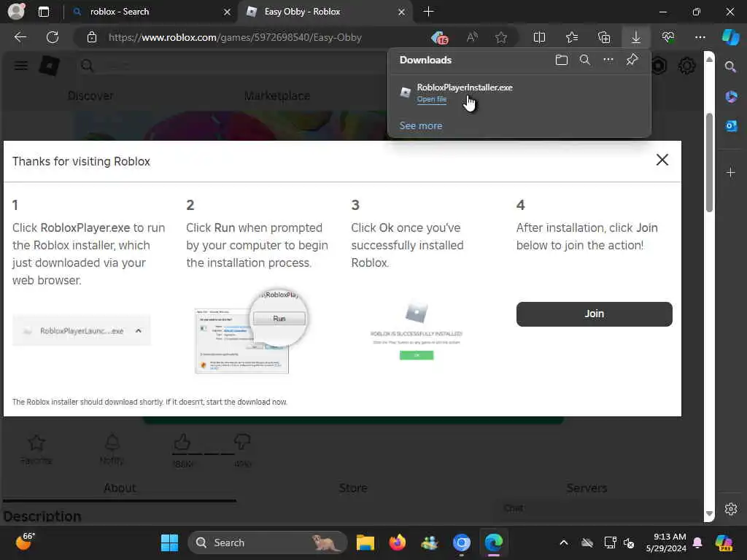The height and width of the screenshot is (560, 747).
Task: Click the page vertical scrollbar
Action: (709, 162)
